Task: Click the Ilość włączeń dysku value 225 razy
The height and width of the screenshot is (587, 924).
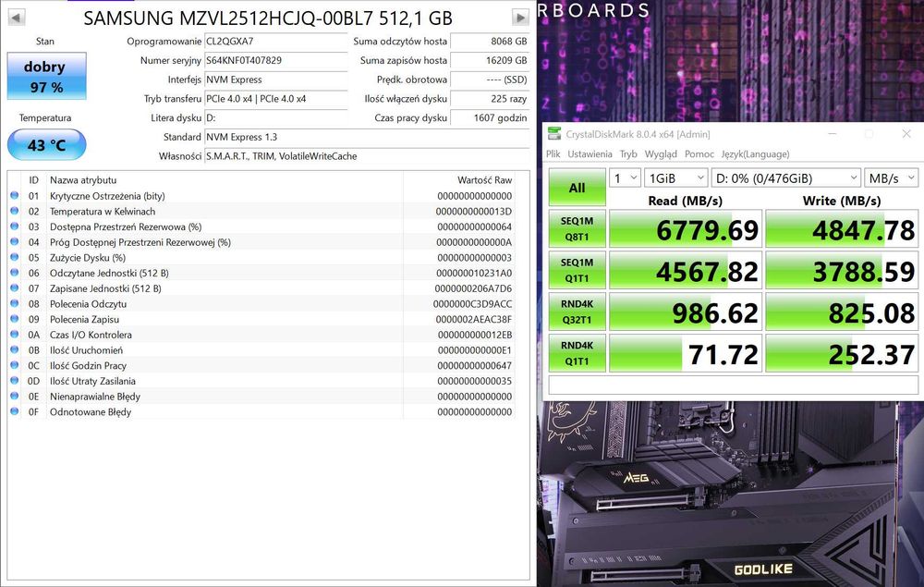Action: coord(490,98)
